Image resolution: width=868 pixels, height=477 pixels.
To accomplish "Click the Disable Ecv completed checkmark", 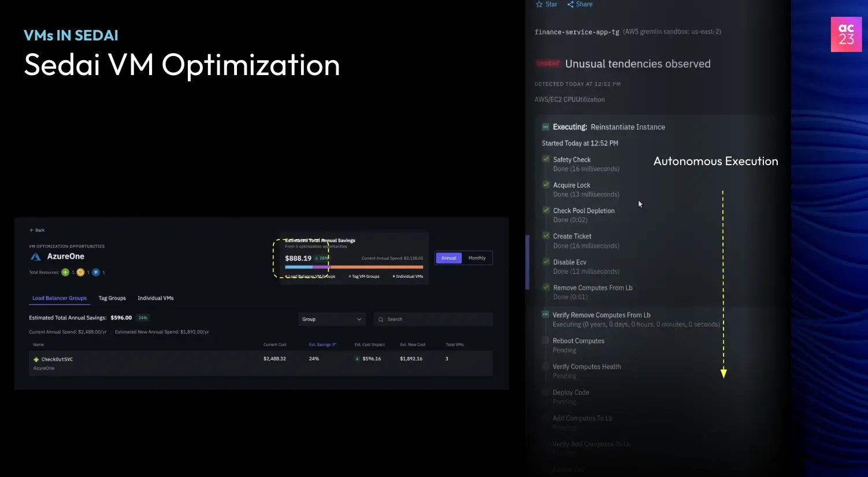I will [x=546, y=262].
